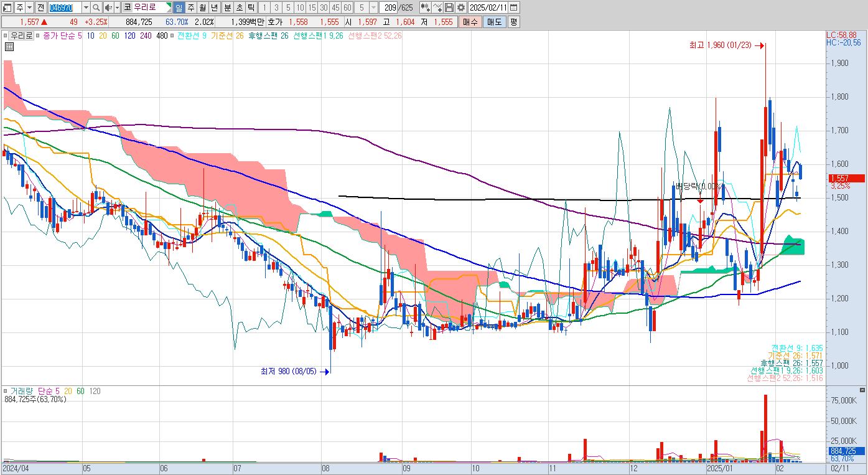
Task: Toggle the panel layout icon at top-left
Action: coord(7,7)
